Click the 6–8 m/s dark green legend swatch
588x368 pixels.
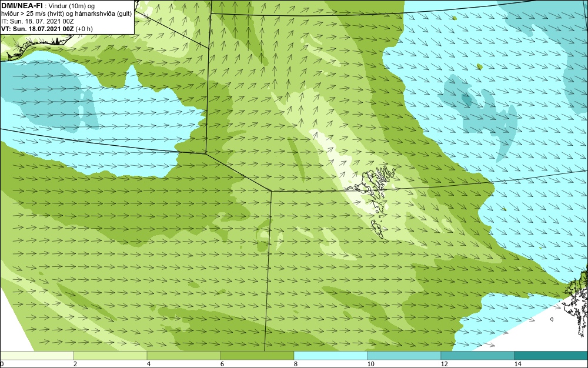point(258,356)
